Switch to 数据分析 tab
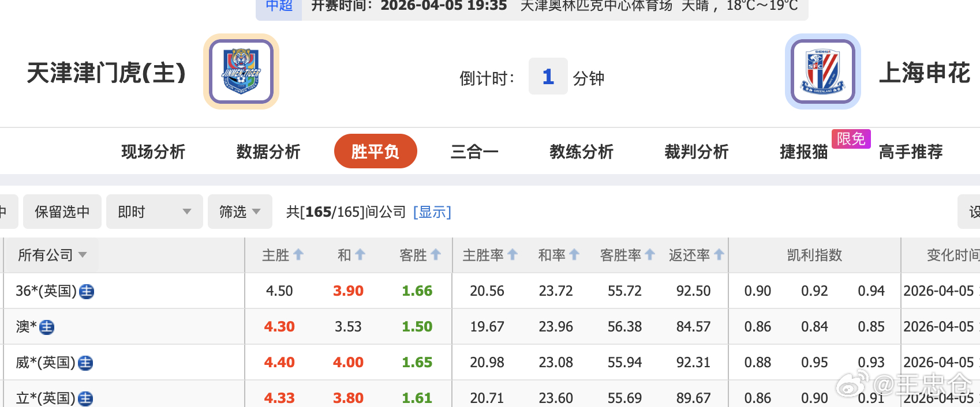This screenshot has width=980, height=407. coord(268,152)
